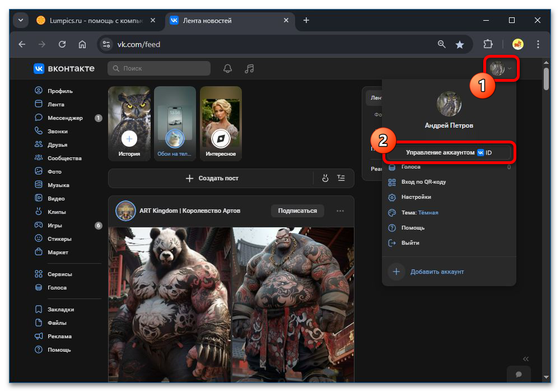560x392 pixels.
Task: Open Файлы section
Action: [x=51, y=323]
